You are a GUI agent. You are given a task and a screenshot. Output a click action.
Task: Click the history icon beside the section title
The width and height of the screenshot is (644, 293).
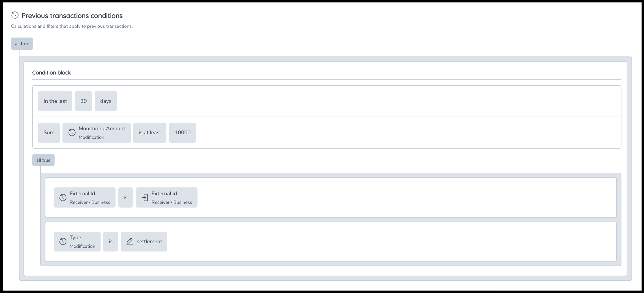click(x=15, y=15)
